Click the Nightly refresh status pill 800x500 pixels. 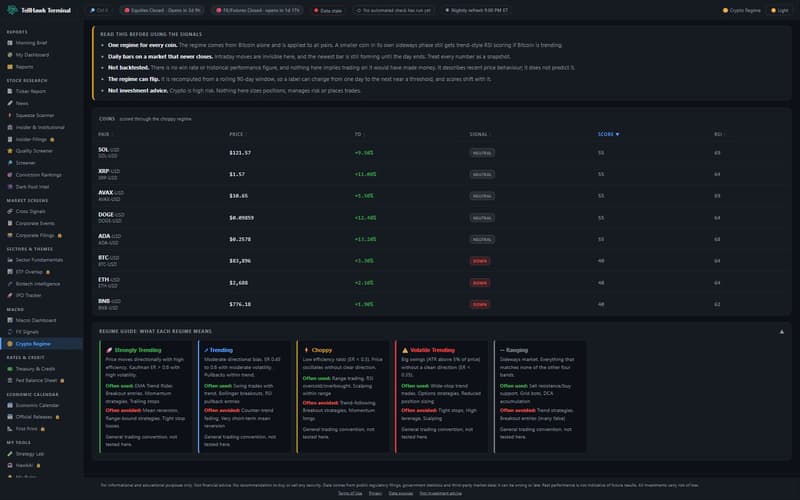coord(477,10)
